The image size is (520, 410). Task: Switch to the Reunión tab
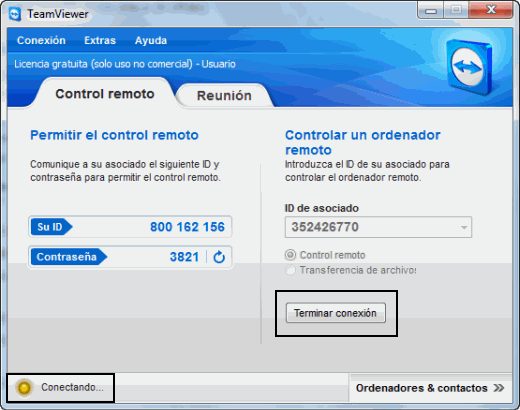(x=224, y=96)
